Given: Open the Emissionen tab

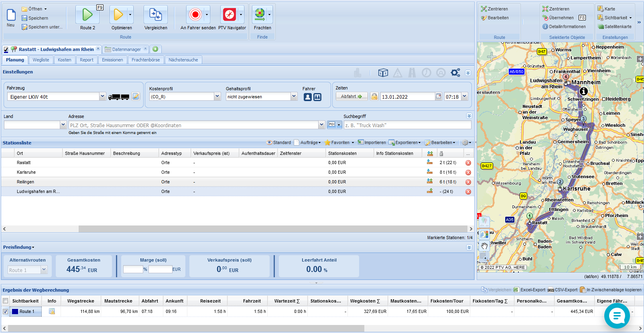Looking at the screenshot, I should [112, 60].
